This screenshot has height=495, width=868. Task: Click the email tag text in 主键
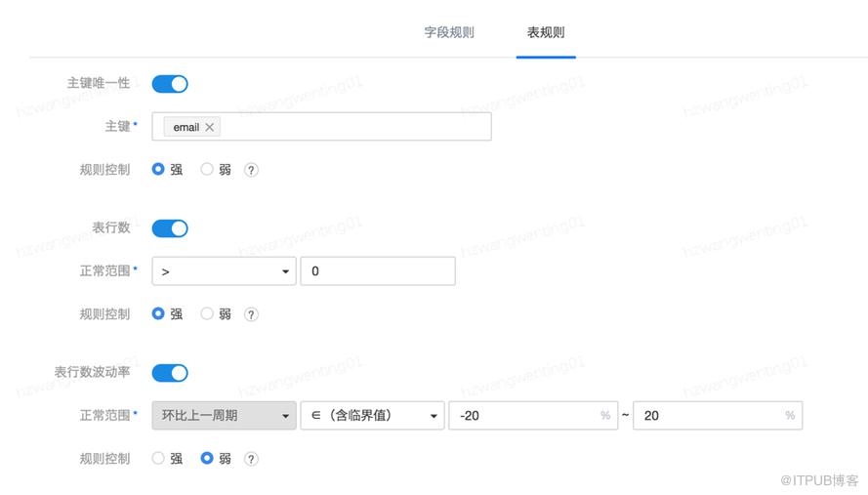tap(186, 127)
